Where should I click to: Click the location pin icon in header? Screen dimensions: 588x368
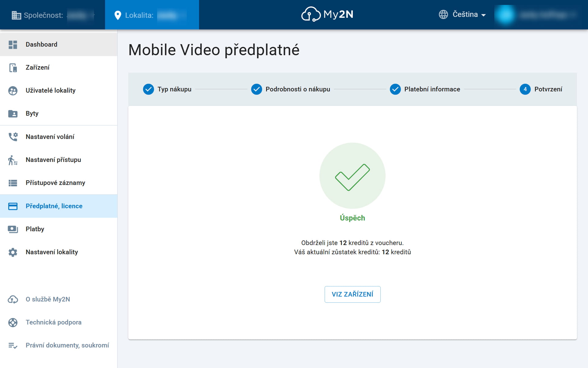tap(118, 15)
